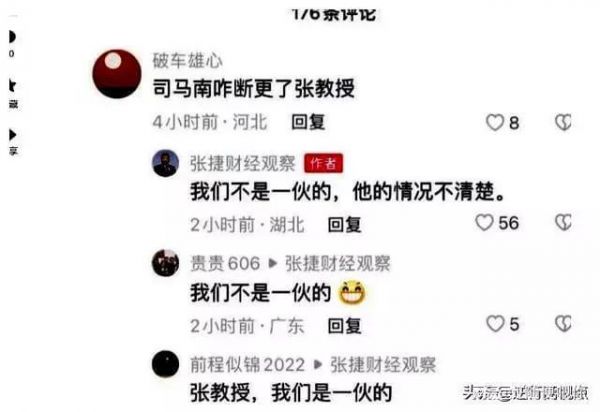Reply to the author comment from 湖北
Image resolution: width=600 pixels, height=412 pixels.
344,224
